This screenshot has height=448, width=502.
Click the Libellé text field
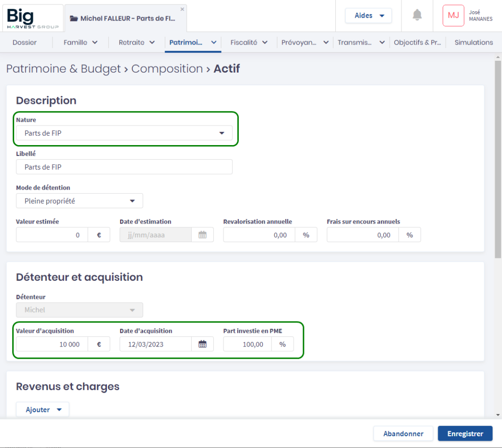tap(124, 167)
